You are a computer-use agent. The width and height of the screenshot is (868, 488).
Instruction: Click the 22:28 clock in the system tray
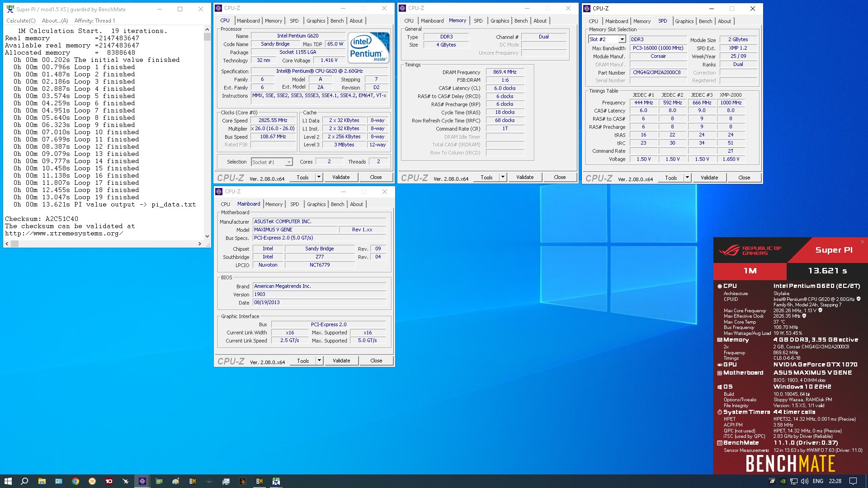[x=835, y=481]
